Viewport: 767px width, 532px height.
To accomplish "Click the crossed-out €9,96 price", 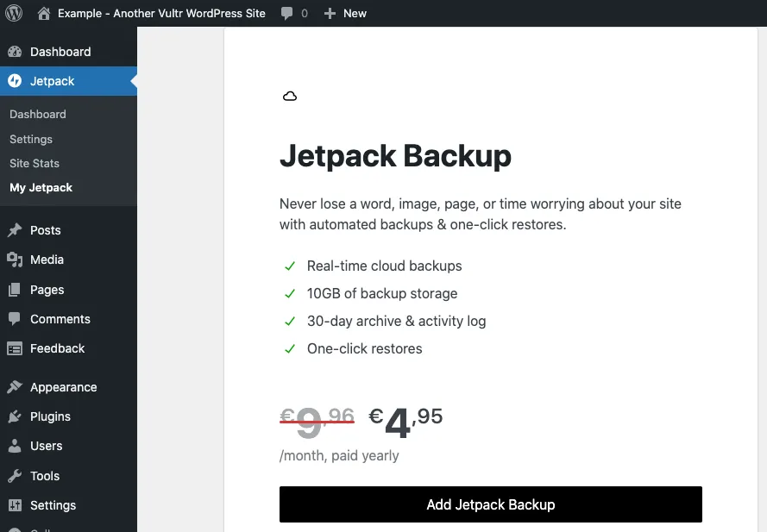I will click(x=317, y=422).
